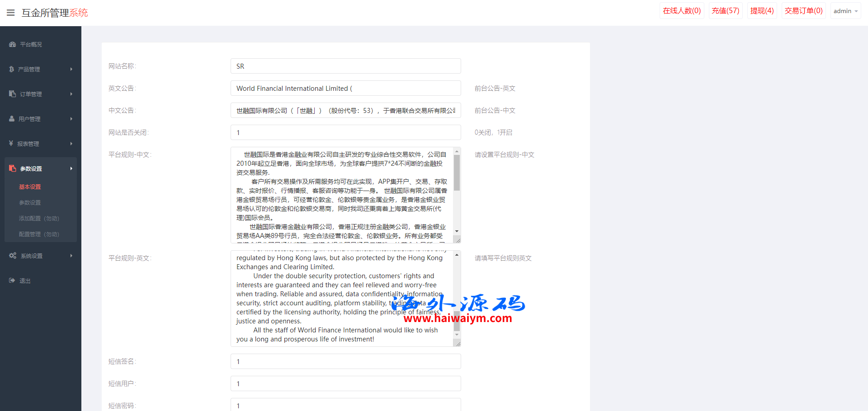
Task: Click the 订单管理 sidebar icon
Action: click(x=12, y=94)
